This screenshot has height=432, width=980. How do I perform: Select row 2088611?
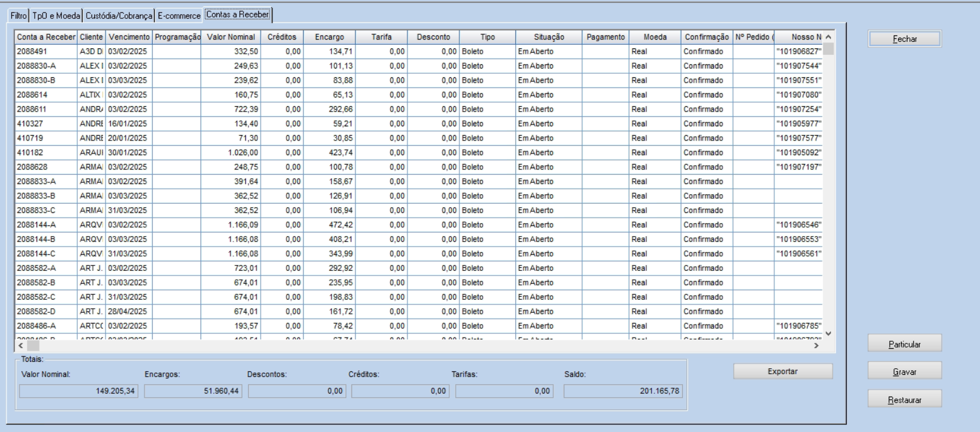coord(419,109)
